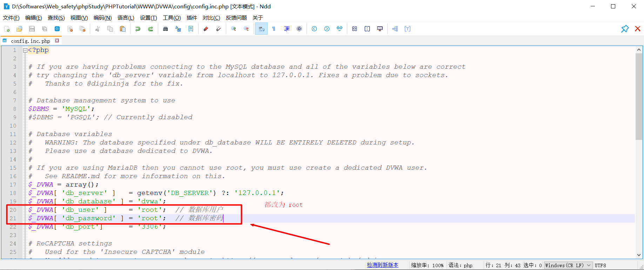Open the 查找(S) menu
Screen dimensions: 644x270
[x=56, y=18]
